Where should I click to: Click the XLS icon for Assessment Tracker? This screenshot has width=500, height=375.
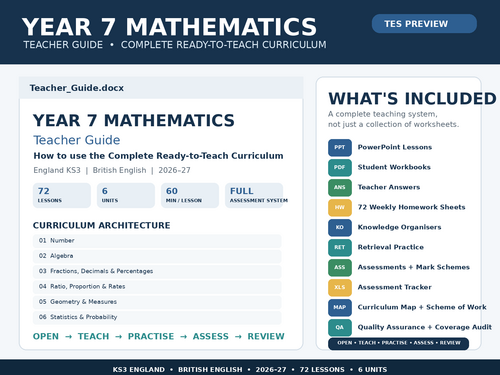[340, 287]
